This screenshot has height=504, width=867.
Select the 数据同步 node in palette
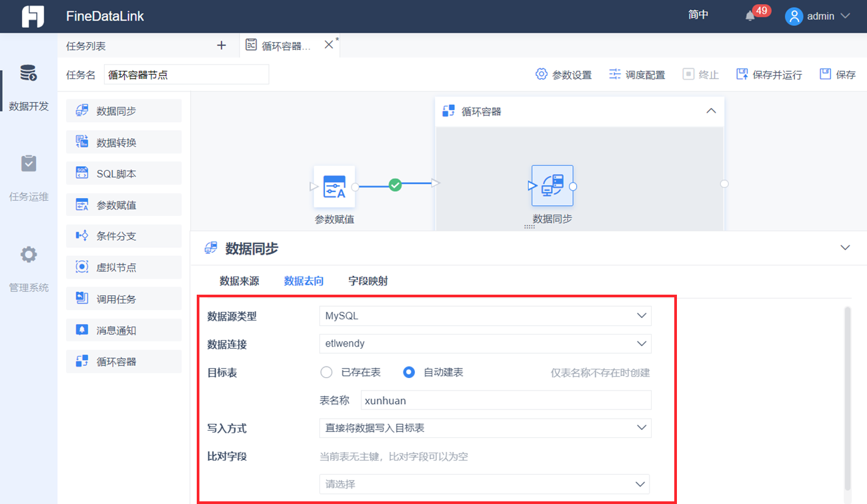tap(124, 111)
